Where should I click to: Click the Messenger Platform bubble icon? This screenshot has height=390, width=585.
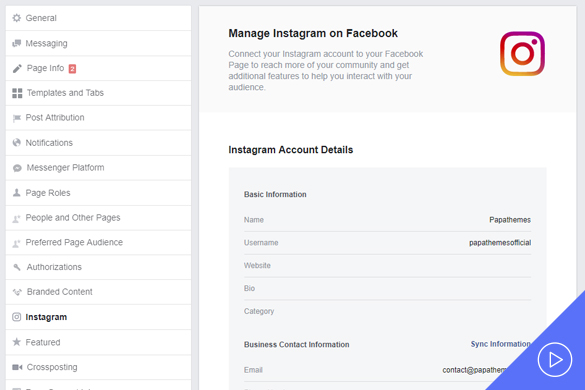[17, 168]
